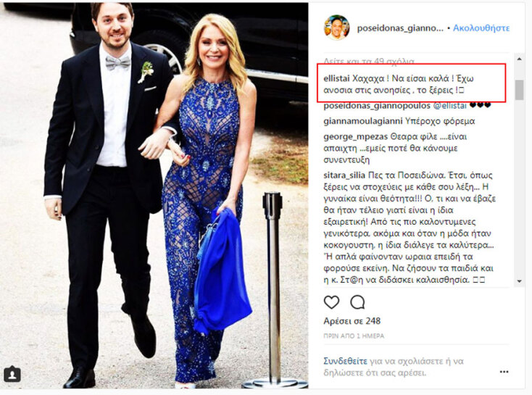532x395 pixels.
Task: Open poseidonas_gianno... username in header
Action: [400, 28]
